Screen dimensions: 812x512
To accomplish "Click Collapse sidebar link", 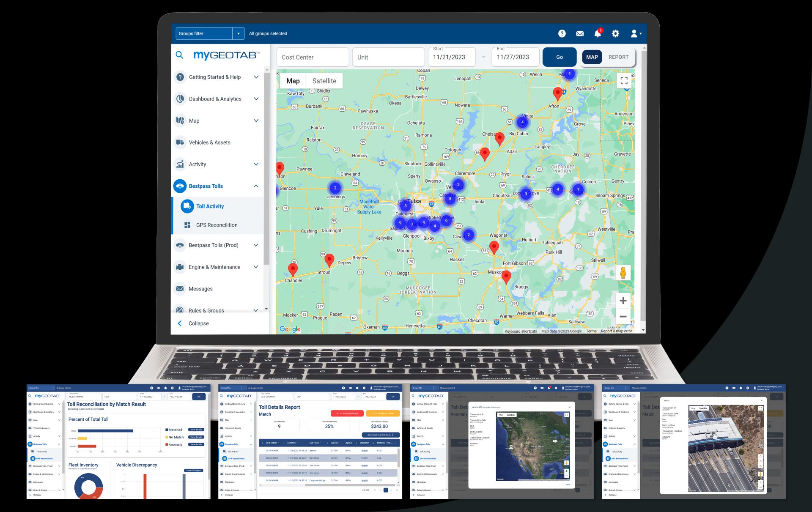I will pos(198,323).
